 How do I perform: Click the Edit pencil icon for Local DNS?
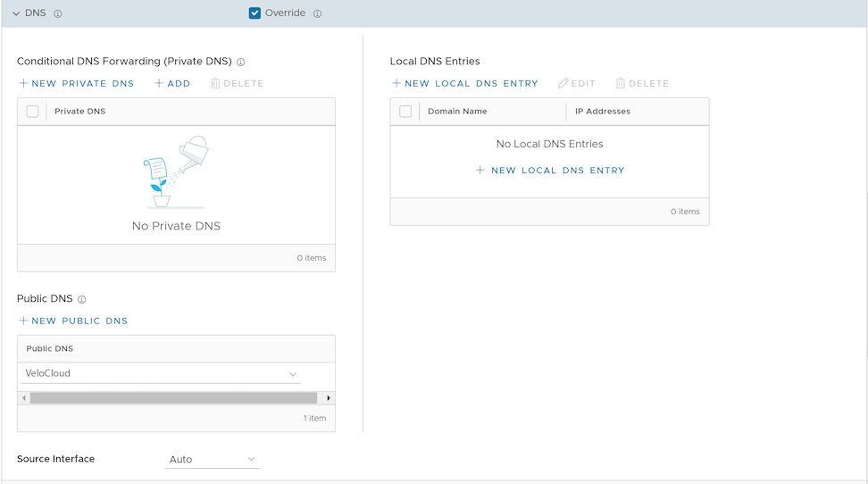tap(563, 84)
